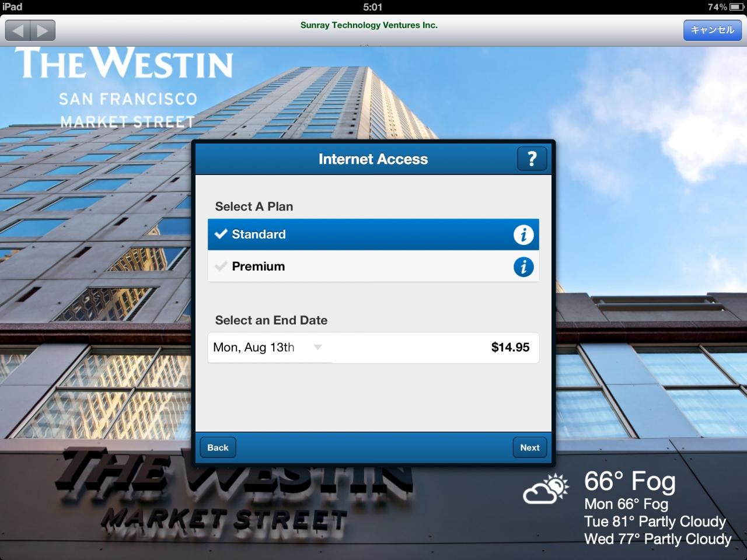Tap the 5:01 clock in status bar
The width and height of the screenshot is (747, 560).
click(372, 7)
